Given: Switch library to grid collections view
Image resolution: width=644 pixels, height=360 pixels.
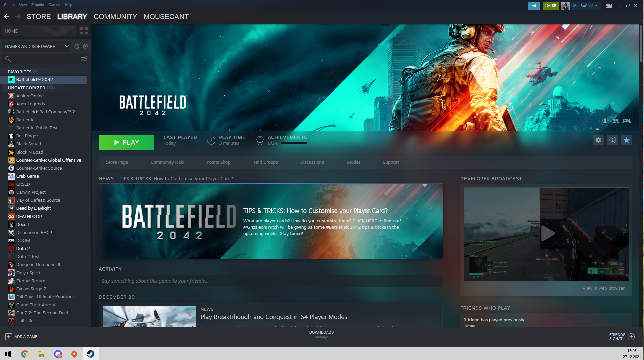Looking at the screenshot, I should click(84, 31).
